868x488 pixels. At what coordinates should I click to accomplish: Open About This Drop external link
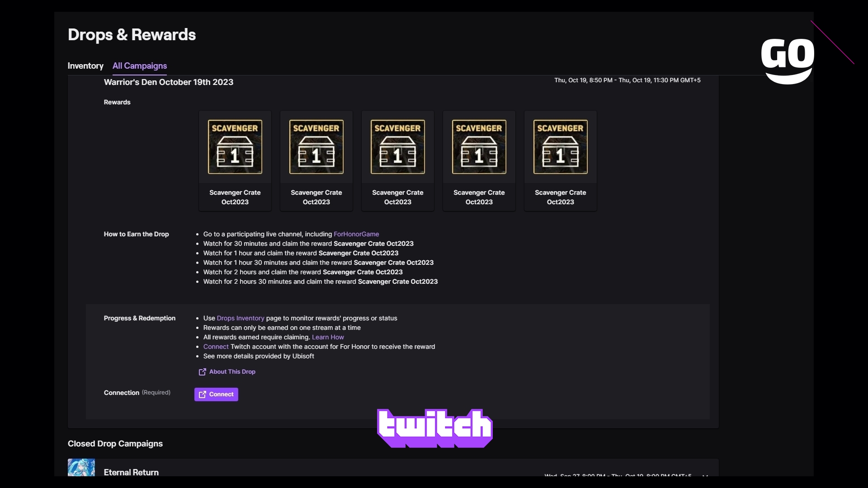point(226,371)
